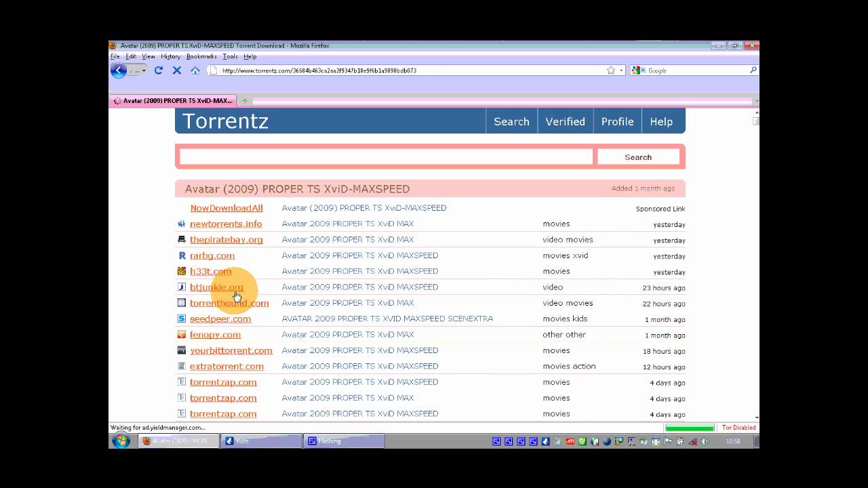The height and width of the screenshot is (488, 868).
Task: Click the page vertical scrollbar down arrow
Action: (756, 418)
